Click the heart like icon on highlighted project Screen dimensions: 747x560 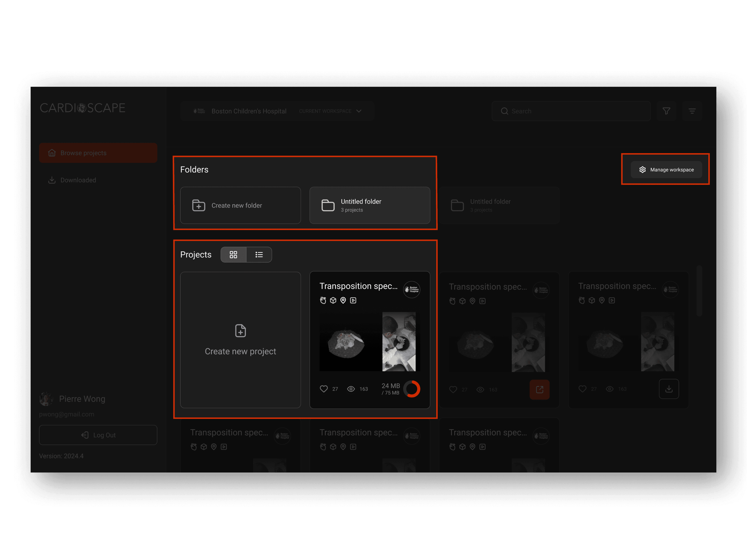coord(323,389)
